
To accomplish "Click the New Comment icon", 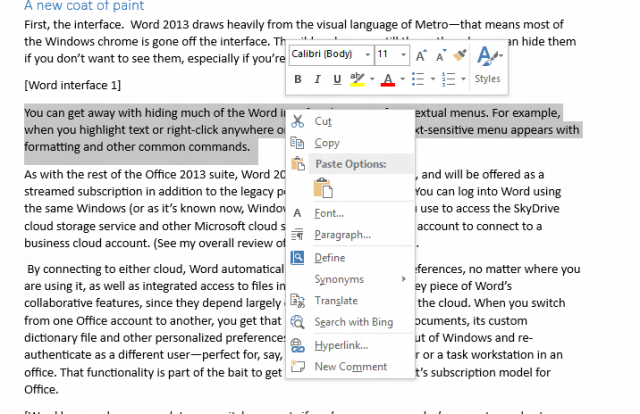I will pos(298,366).
